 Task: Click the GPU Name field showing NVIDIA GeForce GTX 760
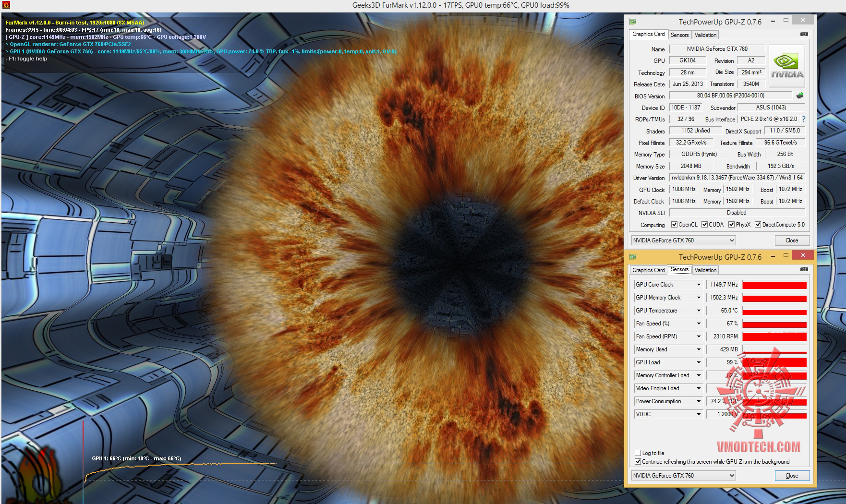tap(717, 49)
